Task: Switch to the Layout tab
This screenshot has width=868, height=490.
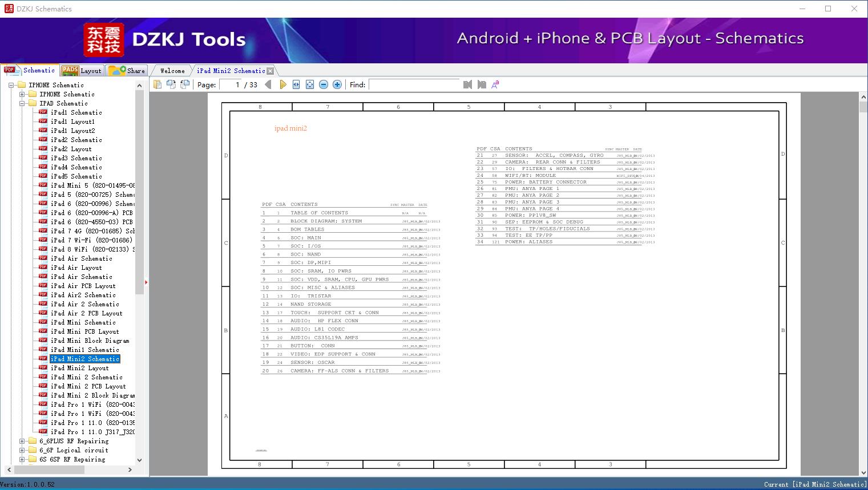Action: 82,71
